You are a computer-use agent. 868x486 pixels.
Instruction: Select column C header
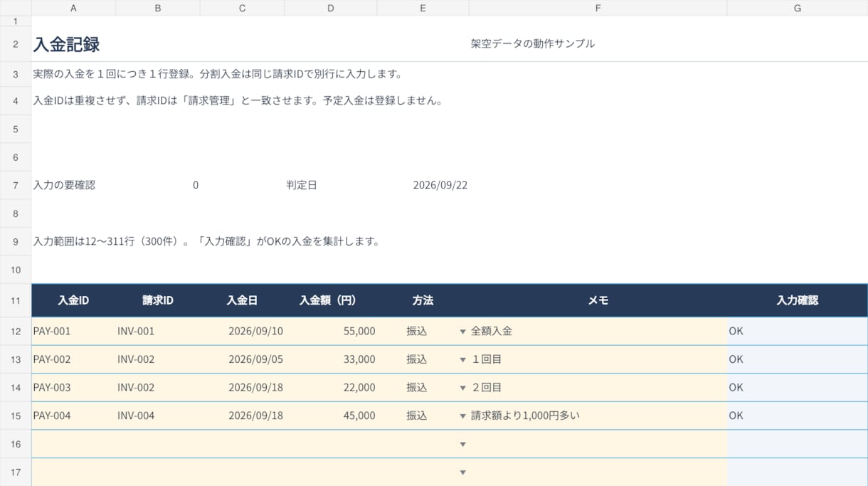[243, 8]
